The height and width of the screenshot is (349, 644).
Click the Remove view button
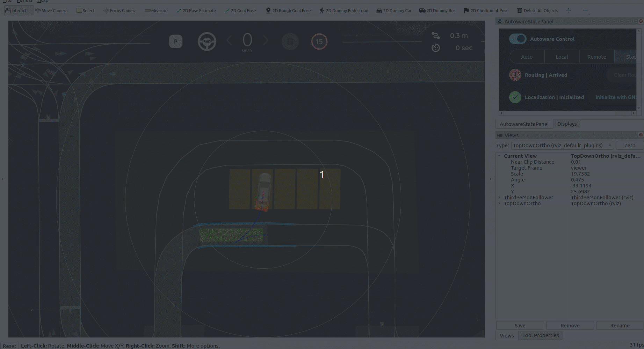tap(570, 326)
